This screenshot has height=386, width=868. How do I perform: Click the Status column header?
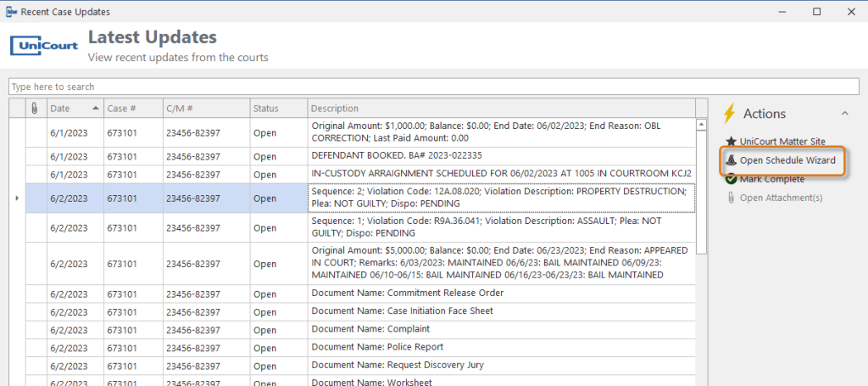(x=278, y=109)
